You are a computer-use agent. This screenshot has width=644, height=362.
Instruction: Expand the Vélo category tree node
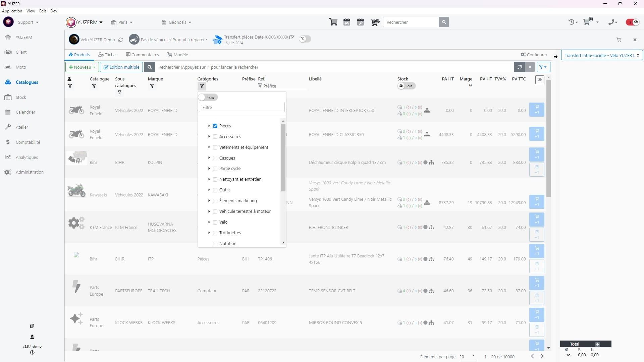pos(209,222)
